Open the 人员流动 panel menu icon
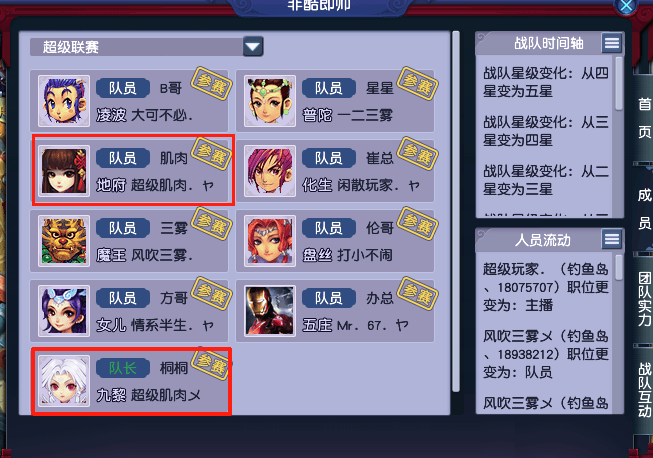 point(612,239)
